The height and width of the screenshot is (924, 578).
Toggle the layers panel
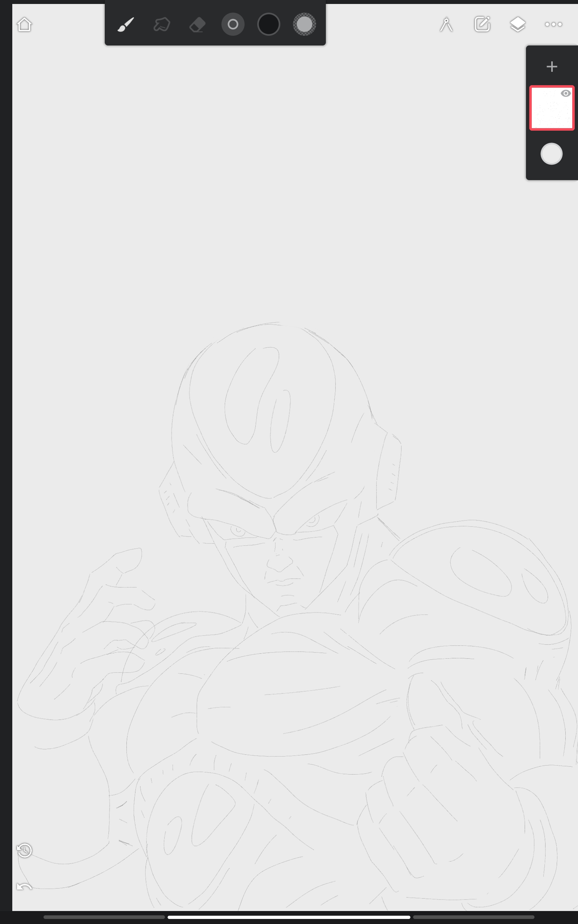coord(518,25)
